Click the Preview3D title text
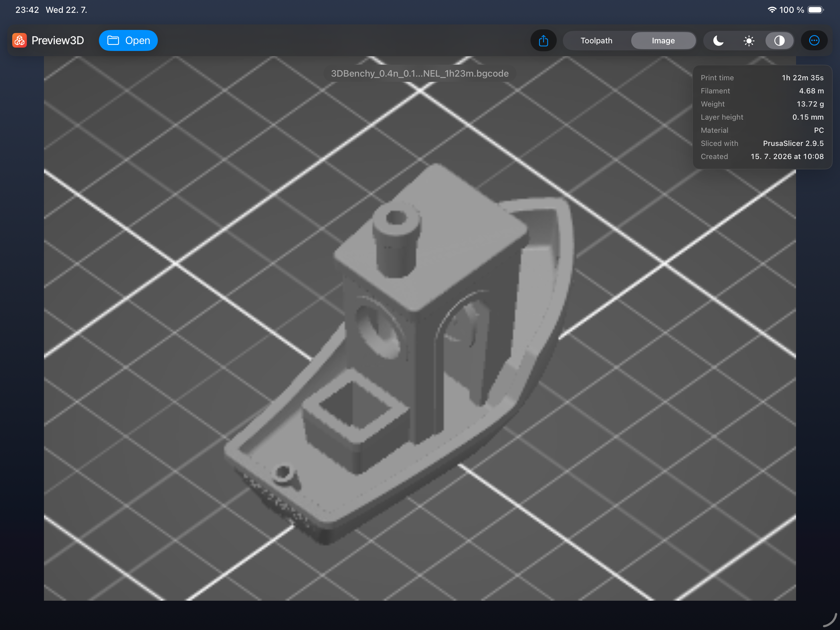The height and width of the screenshot is (630, 840). (58, 40)
